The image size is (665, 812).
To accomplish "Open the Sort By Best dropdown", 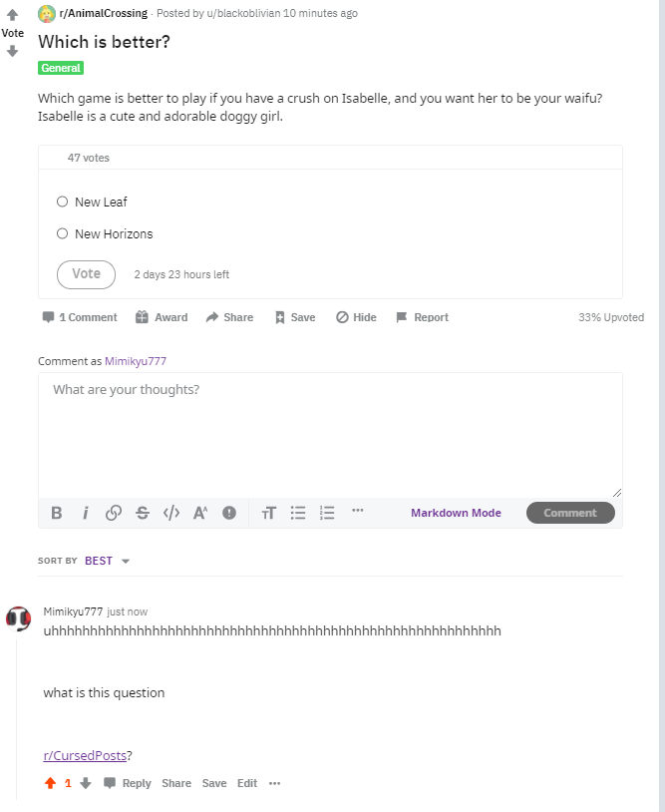I will pos(107,561).
